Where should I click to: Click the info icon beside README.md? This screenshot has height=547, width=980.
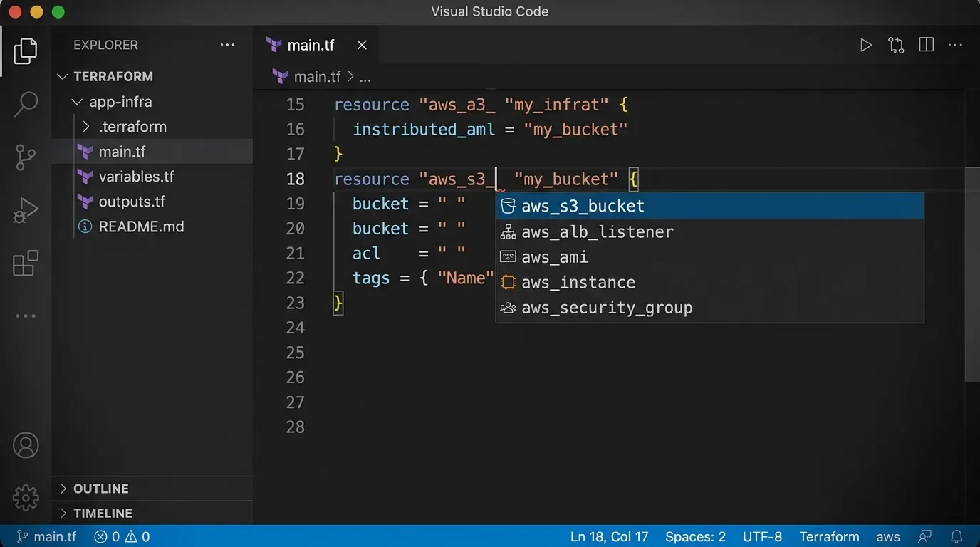pyautogui.click(x=85, y=226)
